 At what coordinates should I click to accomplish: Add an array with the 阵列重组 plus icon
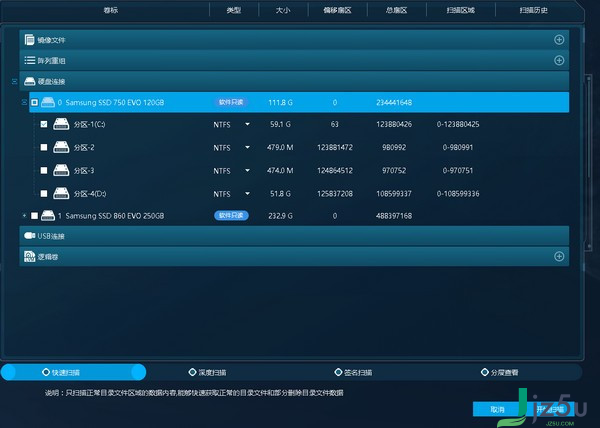(559, 60)
